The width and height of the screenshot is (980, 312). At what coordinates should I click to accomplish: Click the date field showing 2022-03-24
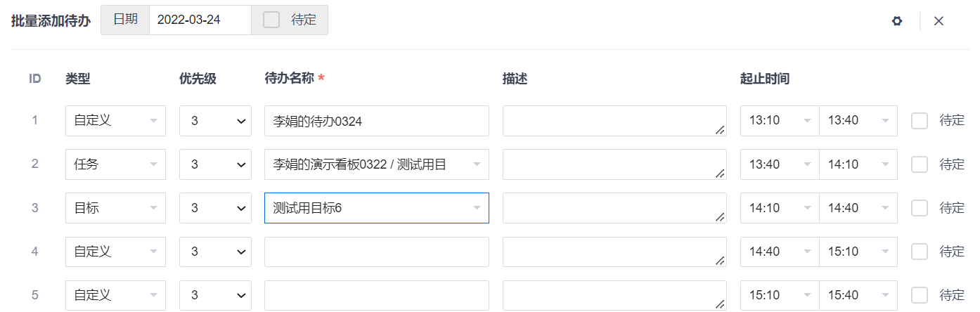click(200, 20)
